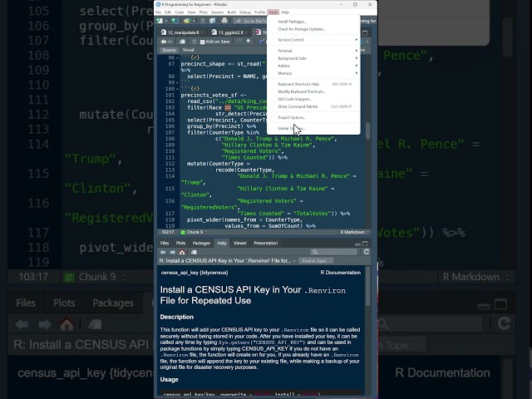Toggle the Knit on Save checkbox
Image resolution: width=532 pixels, height=399 pixels.
pyautogui.click(x=202, y=42)
